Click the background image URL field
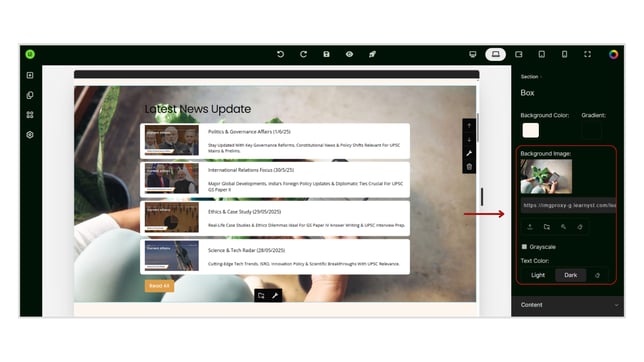Viewport: 644px width, 362px height. [569, 205]
